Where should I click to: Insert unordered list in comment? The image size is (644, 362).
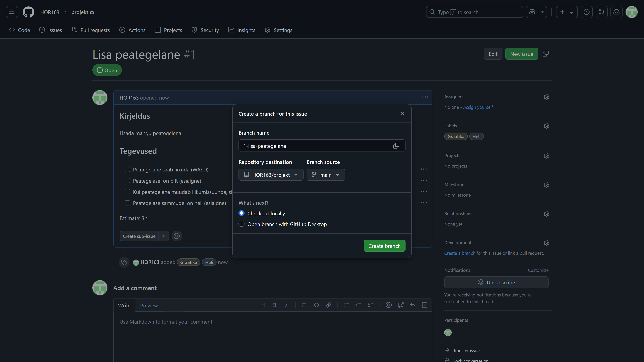click(x=346, y=305)
